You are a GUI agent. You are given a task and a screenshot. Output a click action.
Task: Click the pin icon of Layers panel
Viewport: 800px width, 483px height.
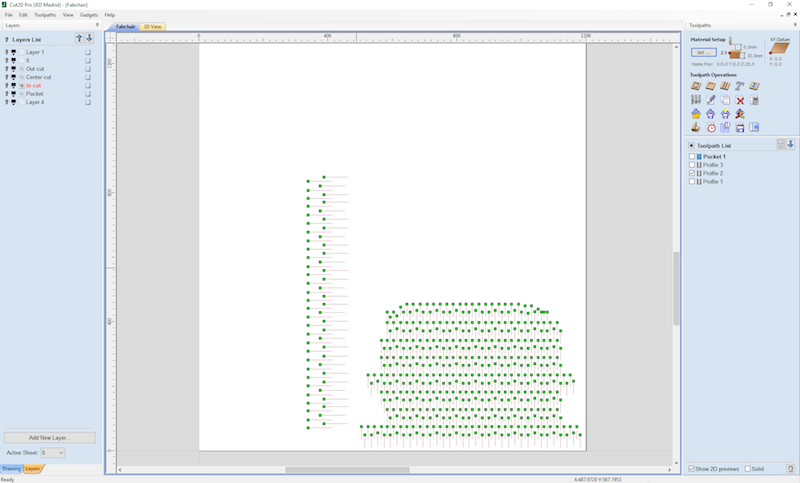(97, 24)
